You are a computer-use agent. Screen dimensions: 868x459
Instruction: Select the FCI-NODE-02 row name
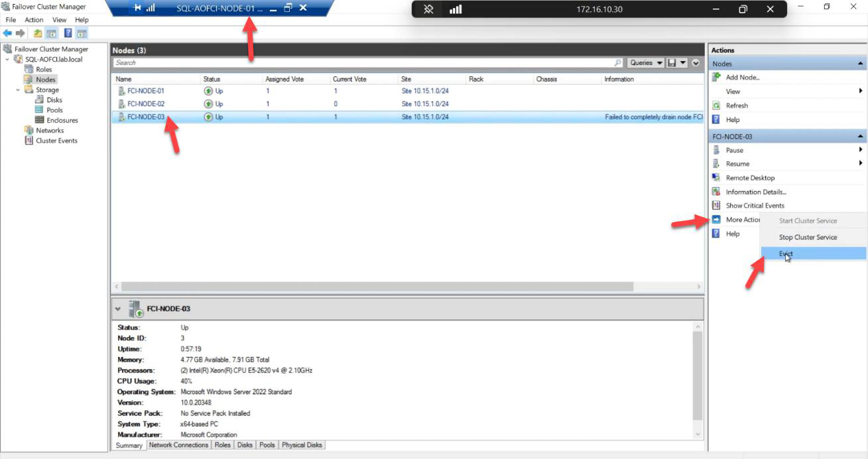tap(145, 104)
